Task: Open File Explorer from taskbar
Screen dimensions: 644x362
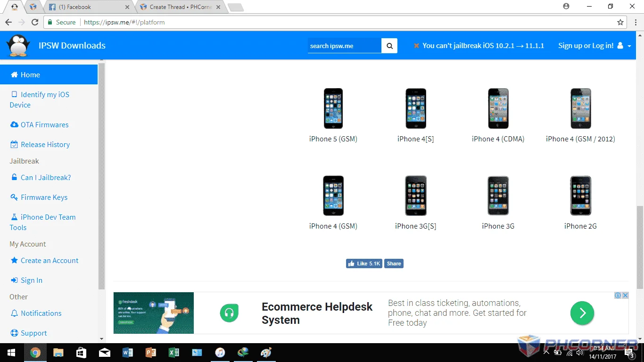Action: pos(58,353)
